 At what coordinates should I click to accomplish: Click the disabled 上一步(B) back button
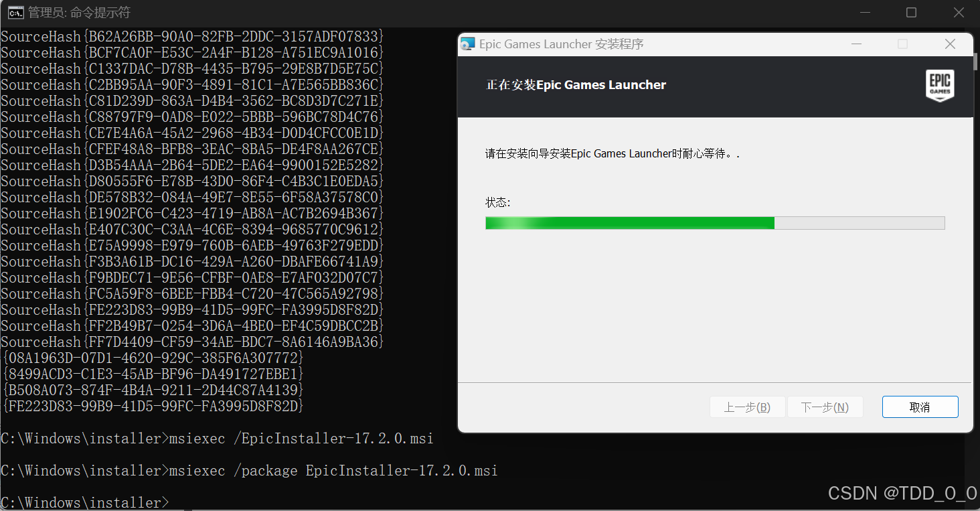(747, 407)
